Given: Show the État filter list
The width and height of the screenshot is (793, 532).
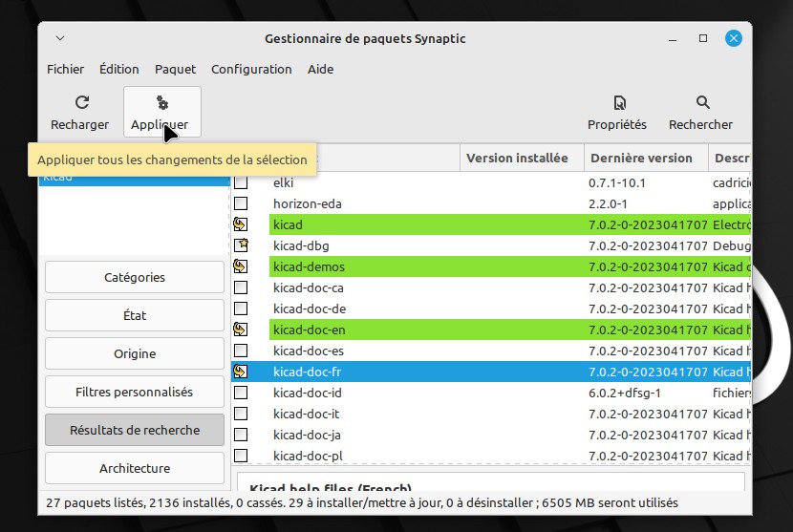Looking at the screenshot, I should coord(135,315).
